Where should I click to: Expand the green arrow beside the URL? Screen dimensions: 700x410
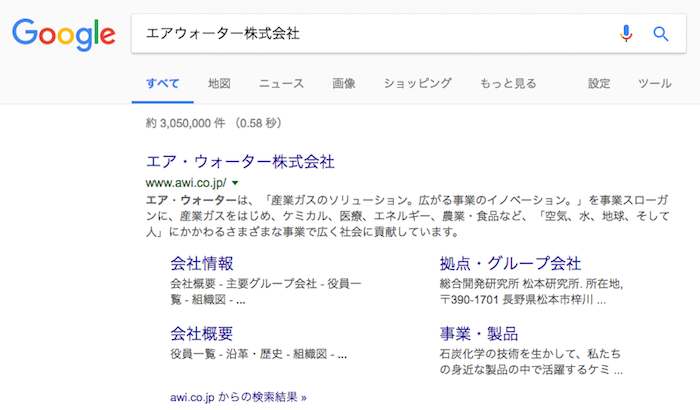(235, 183)
